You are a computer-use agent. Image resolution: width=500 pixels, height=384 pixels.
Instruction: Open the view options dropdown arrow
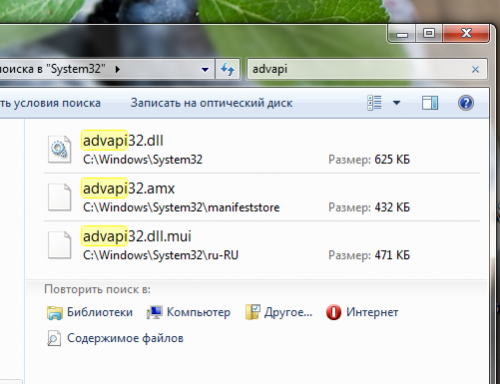[396, 103]
